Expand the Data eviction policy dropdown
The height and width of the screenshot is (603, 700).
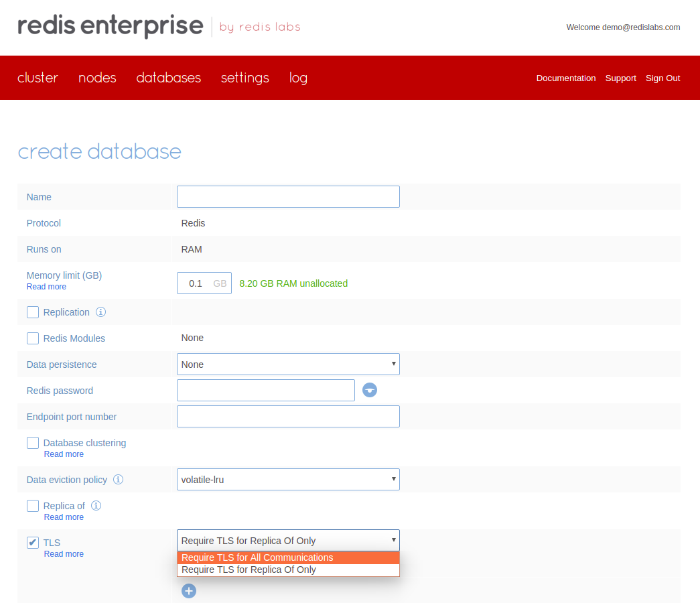click(x=288, y=480)
